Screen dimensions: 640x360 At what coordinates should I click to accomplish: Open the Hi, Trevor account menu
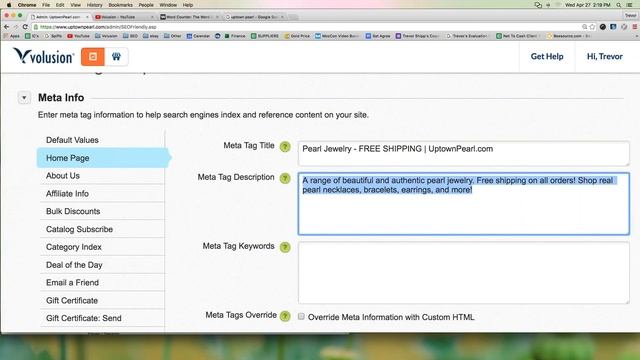click(604, 56)
